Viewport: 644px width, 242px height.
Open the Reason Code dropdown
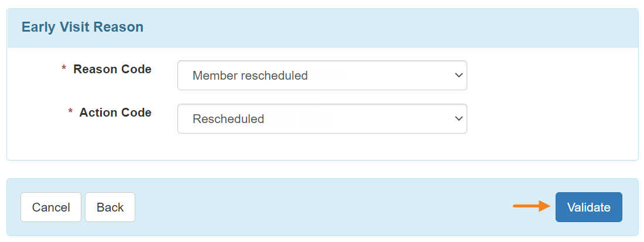click(322, 75)
